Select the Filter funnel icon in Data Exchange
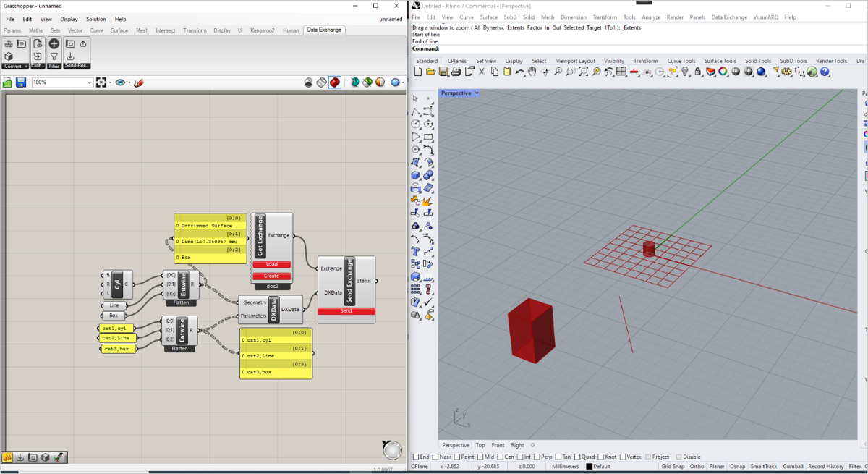The width and height of the screenshot is (868, 474). point(54,56)
